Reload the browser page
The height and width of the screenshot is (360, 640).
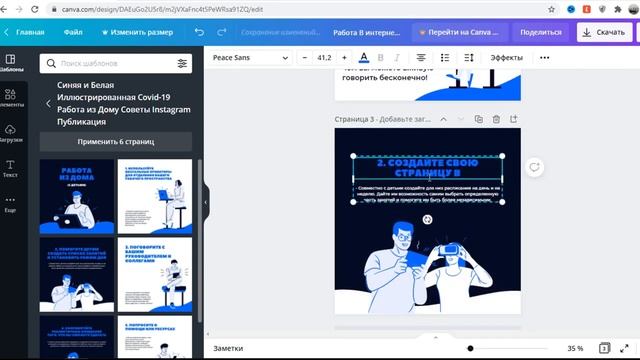35,9
